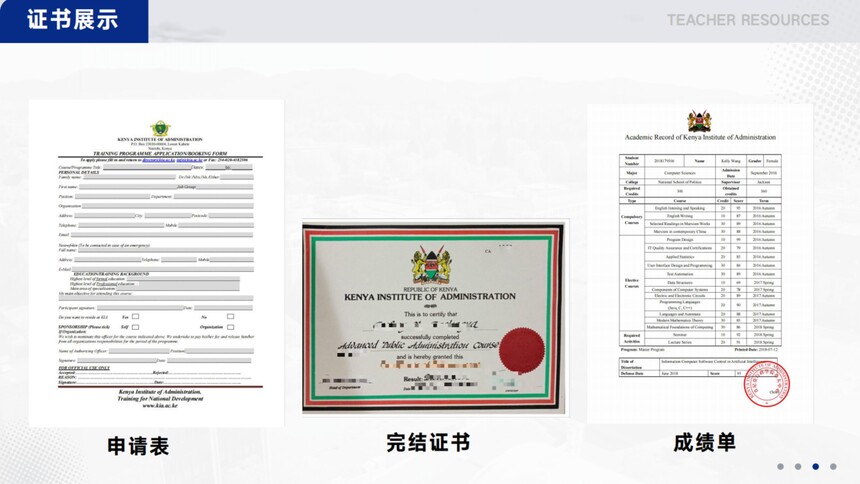
Task: Click the 申请表 caption label
Action: pos(138,446)
